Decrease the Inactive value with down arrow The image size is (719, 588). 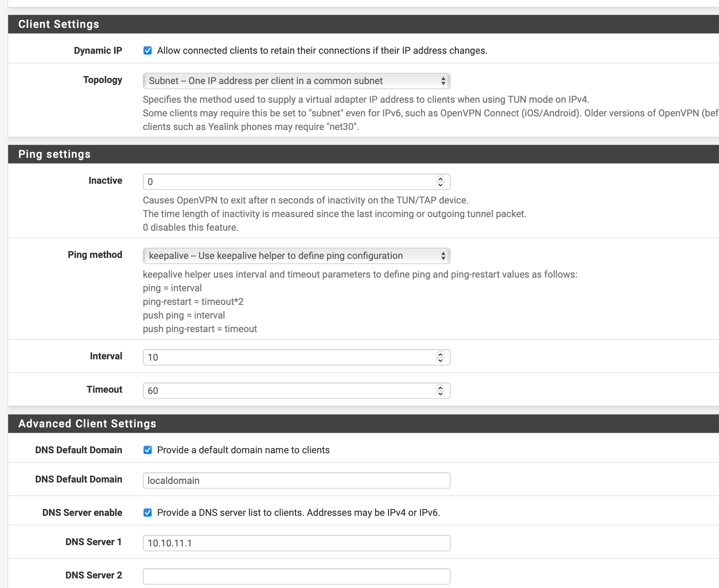pyautogui.click(x=440, y=185)
